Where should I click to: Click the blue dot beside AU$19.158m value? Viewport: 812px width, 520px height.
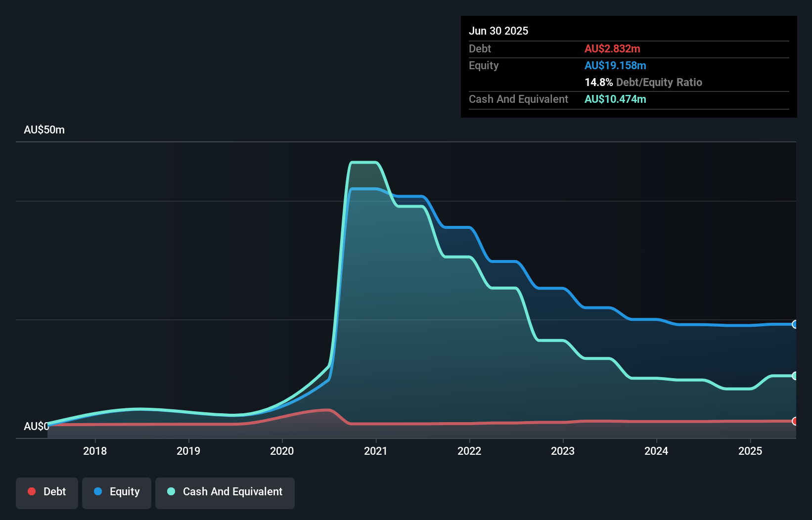(615, 65)
